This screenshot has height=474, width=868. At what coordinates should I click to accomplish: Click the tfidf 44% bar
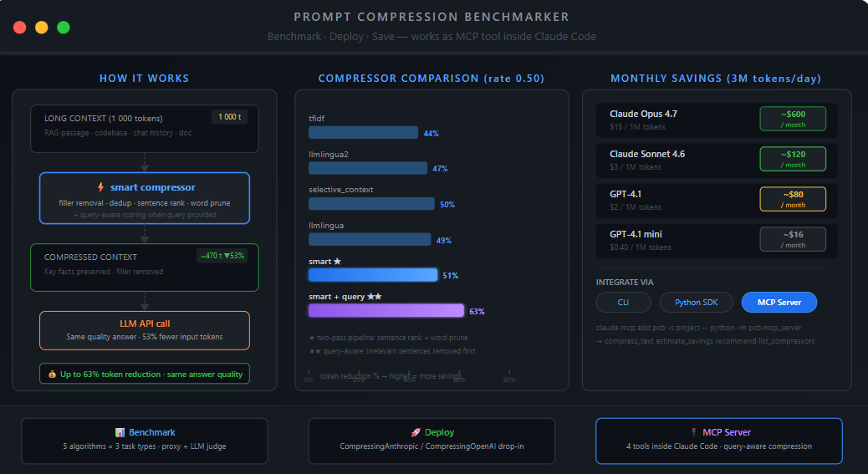pos(363,132)
